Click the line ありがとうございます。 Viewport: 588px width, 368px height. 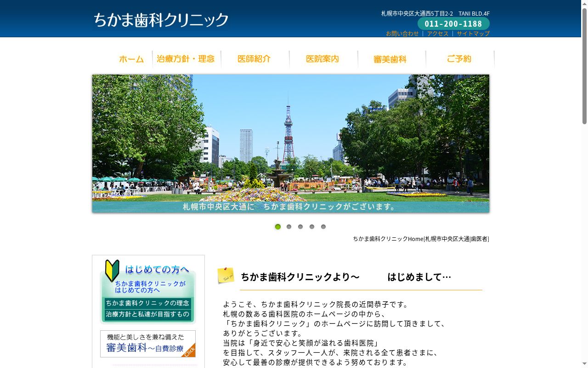(x=263, y=333)
